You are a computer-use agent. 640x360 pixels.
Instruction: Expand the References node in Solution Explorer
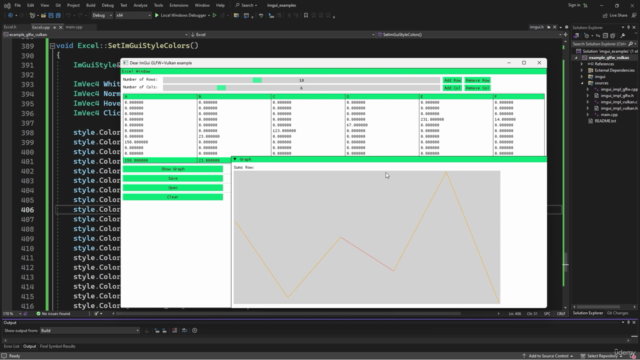pos(582,64)
